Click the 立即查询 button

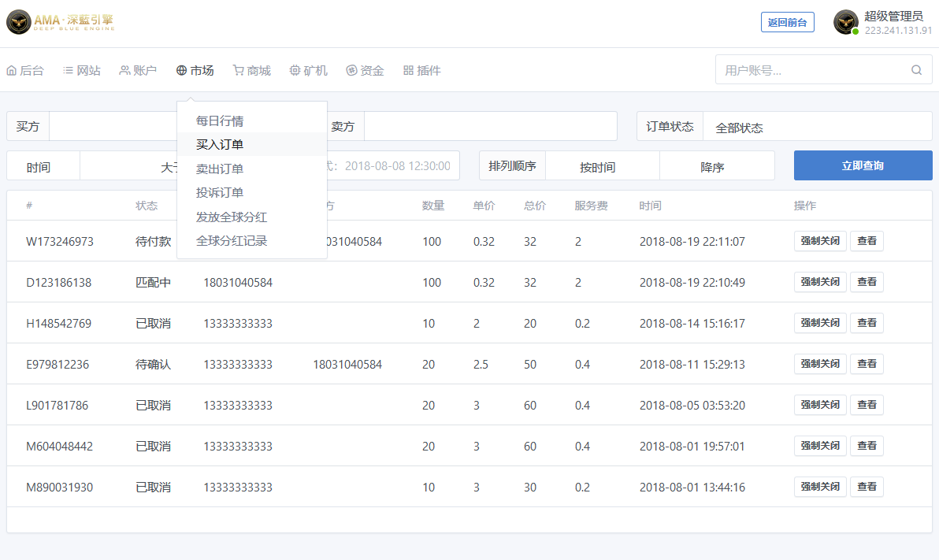click(x=863, y=165)
